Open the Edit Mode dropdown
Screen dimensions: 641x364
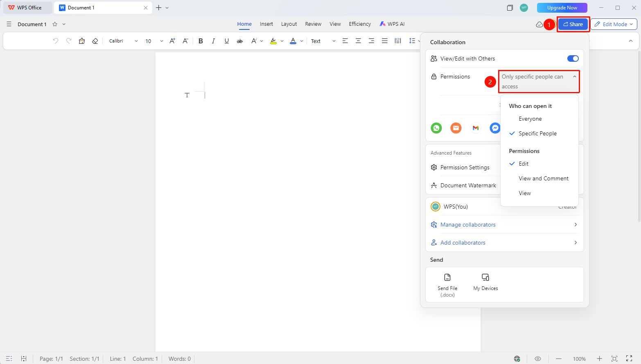coord(614,25)
